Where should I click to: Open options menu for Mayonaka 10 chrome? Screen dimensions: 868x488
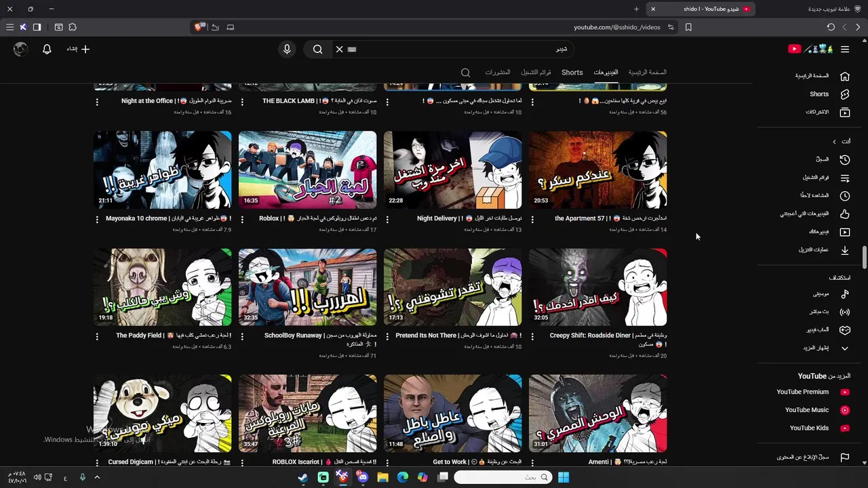[x=97, y=220]
